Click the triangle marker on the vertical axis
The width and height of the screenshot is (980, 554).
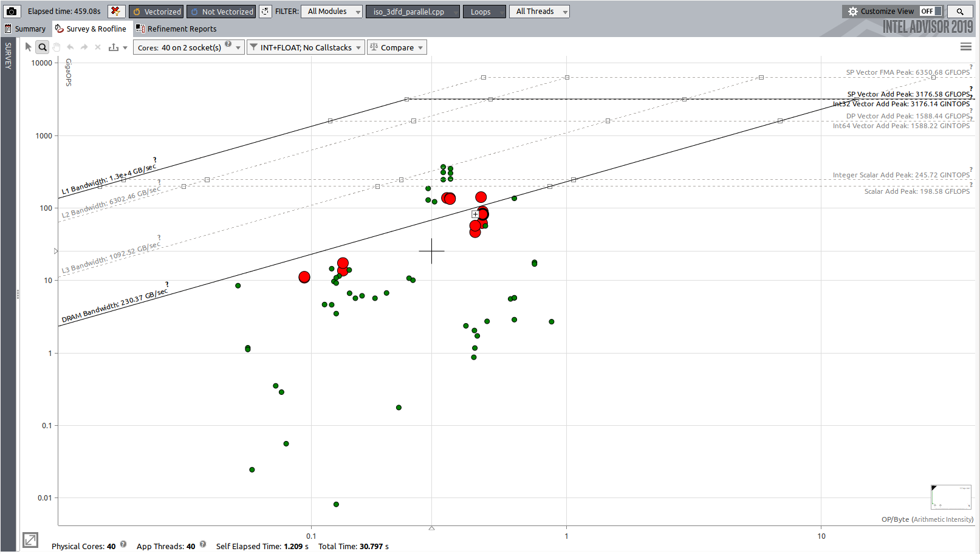point(56,251)
